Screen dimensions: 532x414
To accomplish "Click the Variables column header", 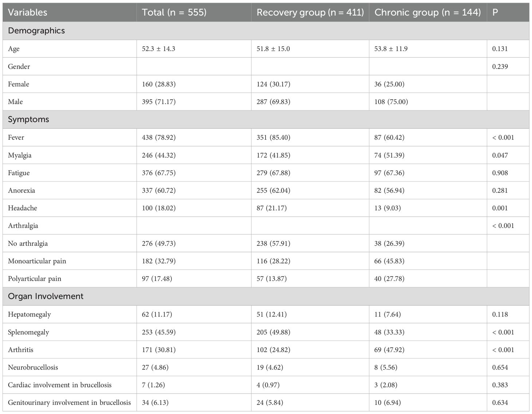I will pyautogui.click(x=28, y=12).
